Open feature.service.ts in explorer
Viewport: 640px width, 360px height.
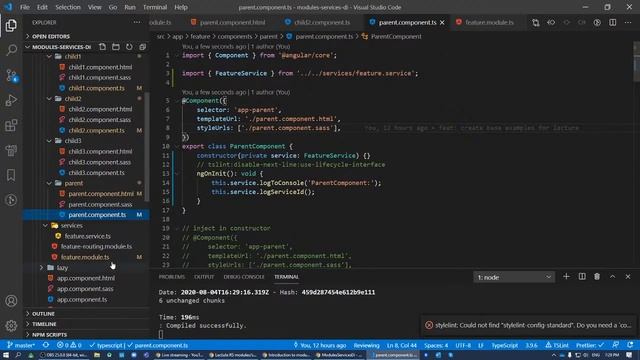87,236
